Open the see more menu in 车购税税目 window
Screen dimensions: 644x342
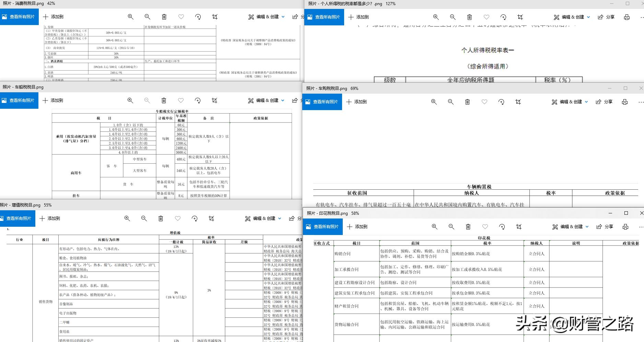(x=641, y=102)
